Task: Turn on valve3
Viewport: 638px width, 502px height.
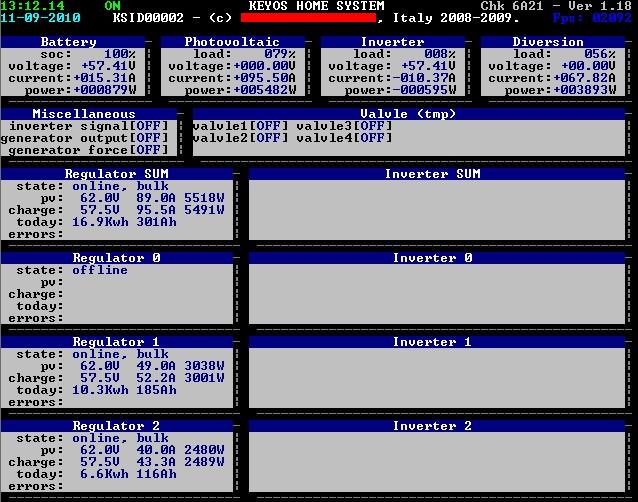Action: 372,126
